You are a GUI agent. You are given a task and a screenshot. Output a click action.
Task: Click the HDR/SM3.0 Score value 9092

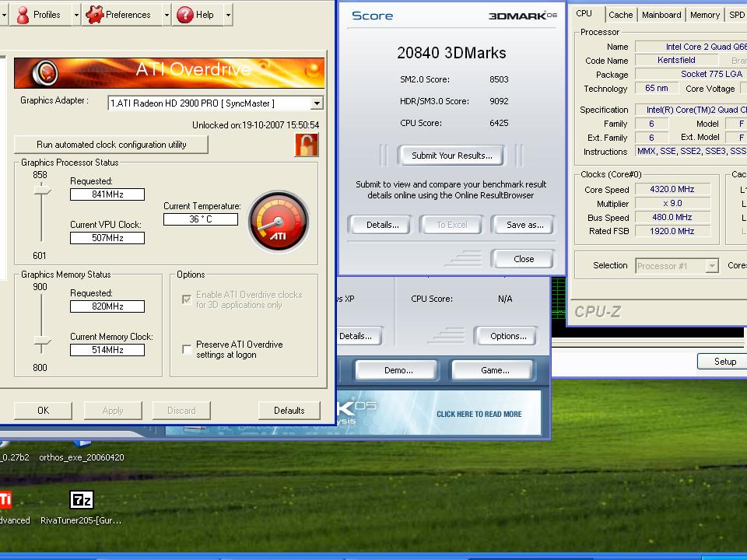click(499, 101)
